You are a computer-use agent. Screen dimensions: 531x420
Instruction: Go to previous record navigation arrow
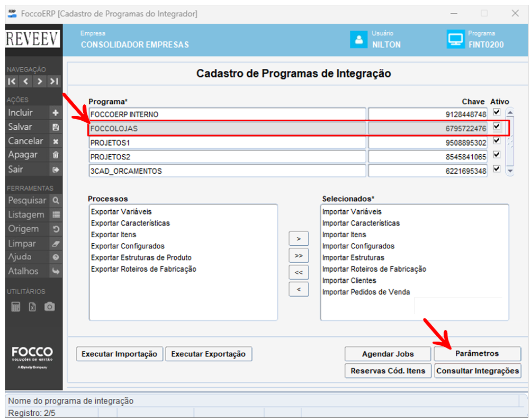(26, 81)
